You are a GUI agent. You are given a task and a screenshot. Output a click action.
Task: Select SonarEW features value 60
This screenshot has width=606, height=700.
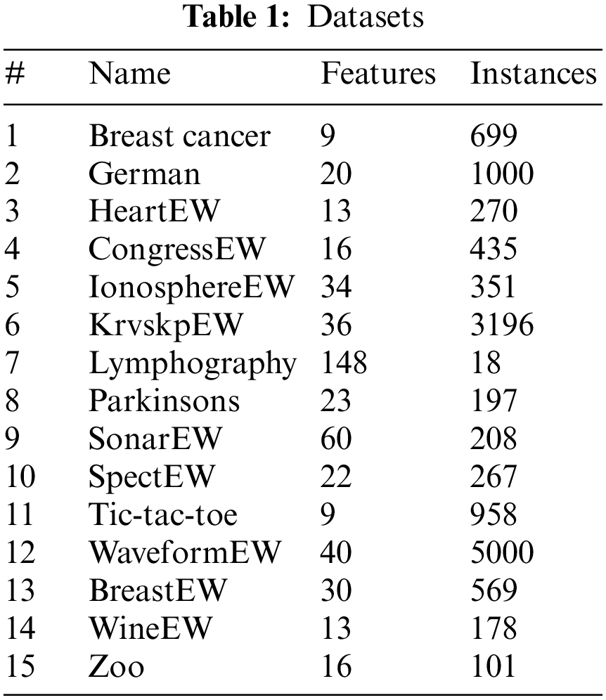336,439
